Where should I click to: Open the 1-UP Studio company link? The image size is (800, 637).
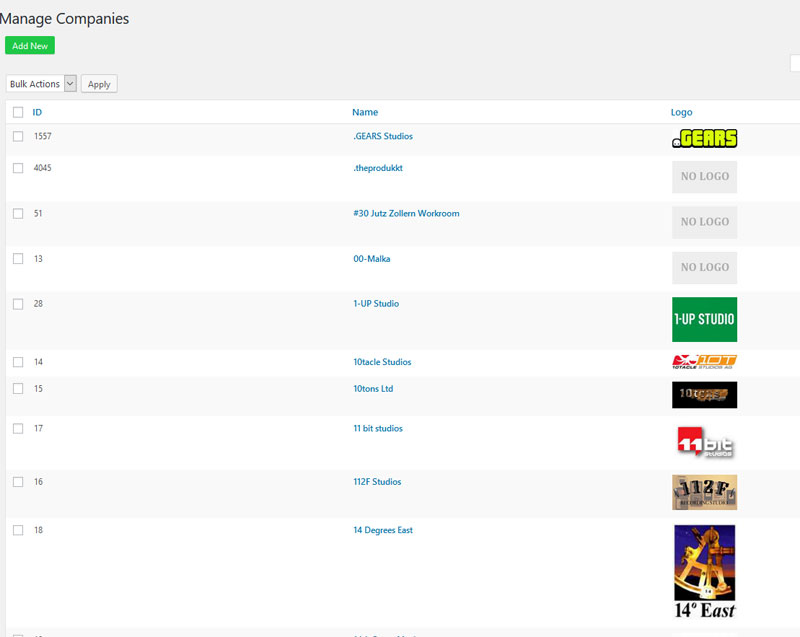[376, 303]
